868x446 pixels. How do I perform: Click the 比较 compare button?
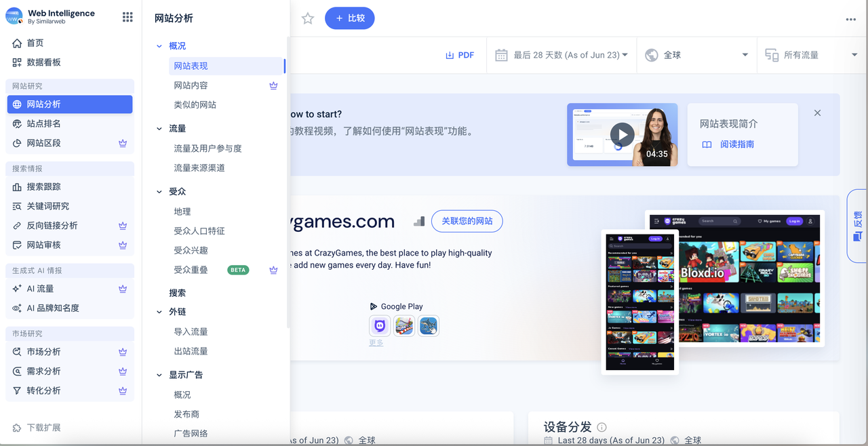point(349,18)
